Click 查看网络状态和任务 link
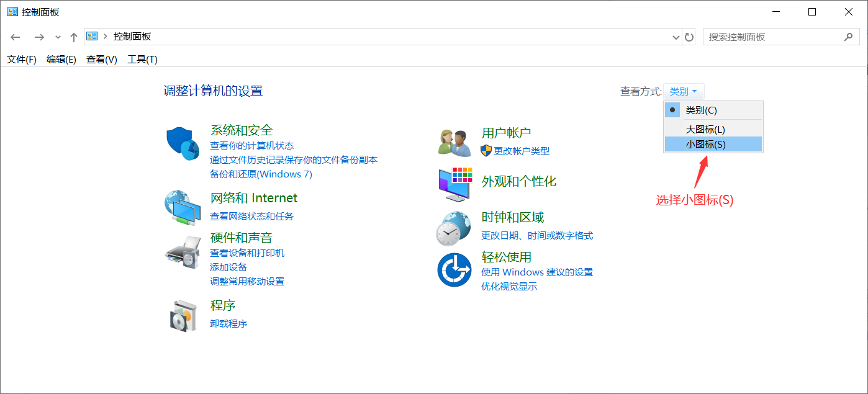Image resolution: width=868 pixels, height=394 pixels. pyautogui.click(x=251, y=216)
